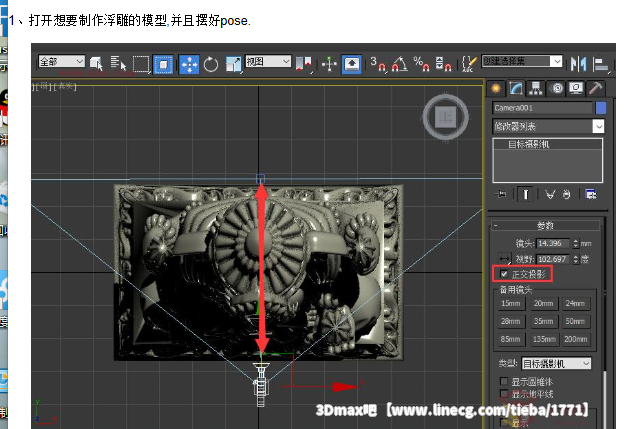The image size is (628, 429).
Task: Activate the Select and Move tool
Action: click(x=189, y=64)
